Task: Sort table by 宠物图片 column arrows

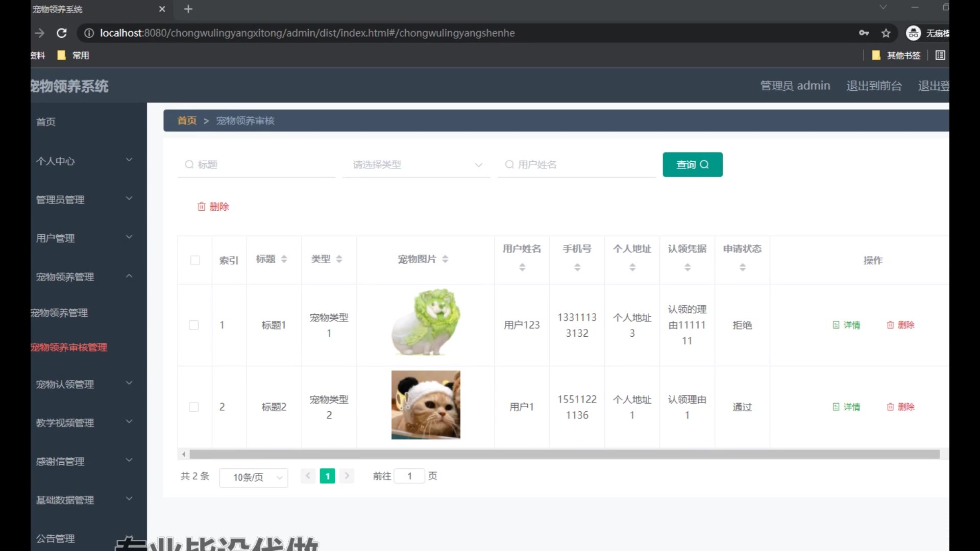Action: [x=445, y=259]
